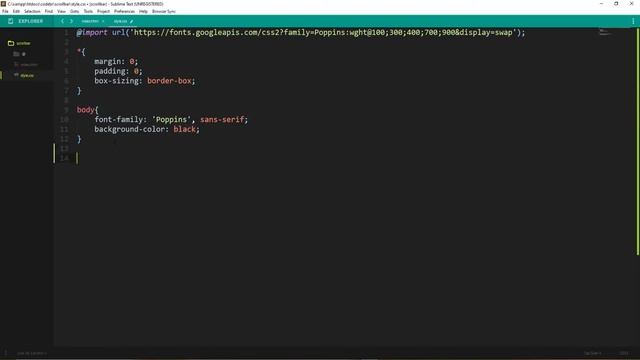
Task: Minimize the Sublime Text window
Action: (x=601, y=4)
